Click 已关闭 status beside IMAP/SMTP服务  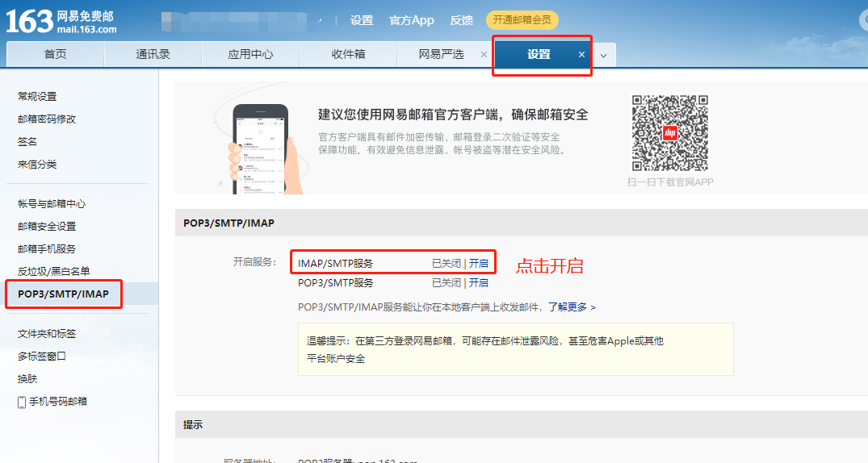447,263
